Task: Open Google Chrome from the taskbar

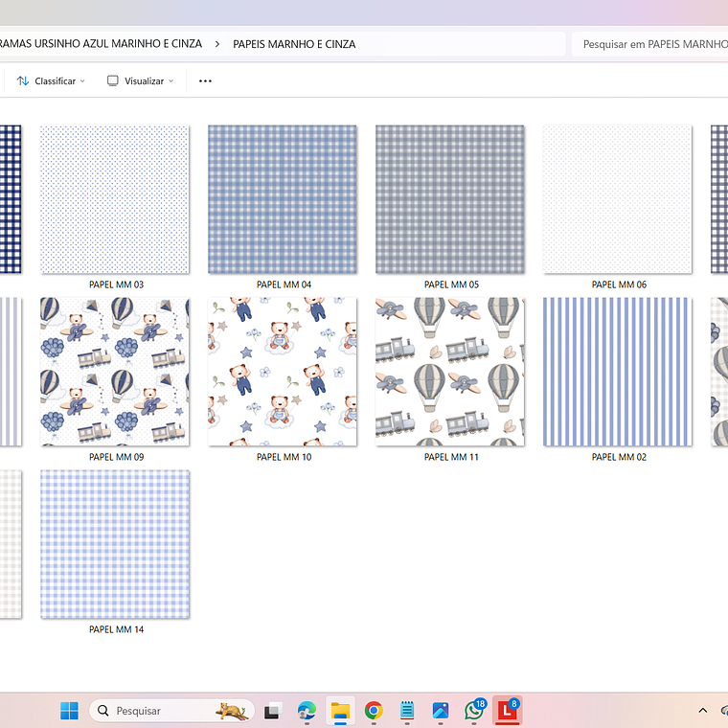Action: (x=374, y=711)
